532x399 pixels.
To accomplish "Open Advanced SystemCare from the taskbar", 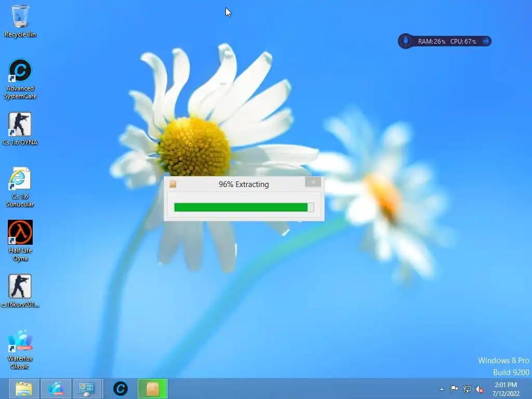I will [x=121, y=389].
